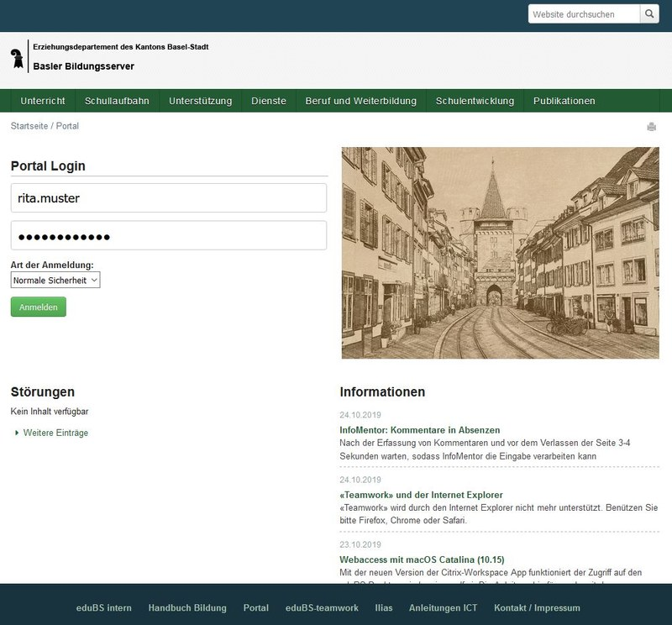Screen dimensions: 672x625
Task: Open Handbuch Bildung from the footer
Action: (x=186, y=607)
